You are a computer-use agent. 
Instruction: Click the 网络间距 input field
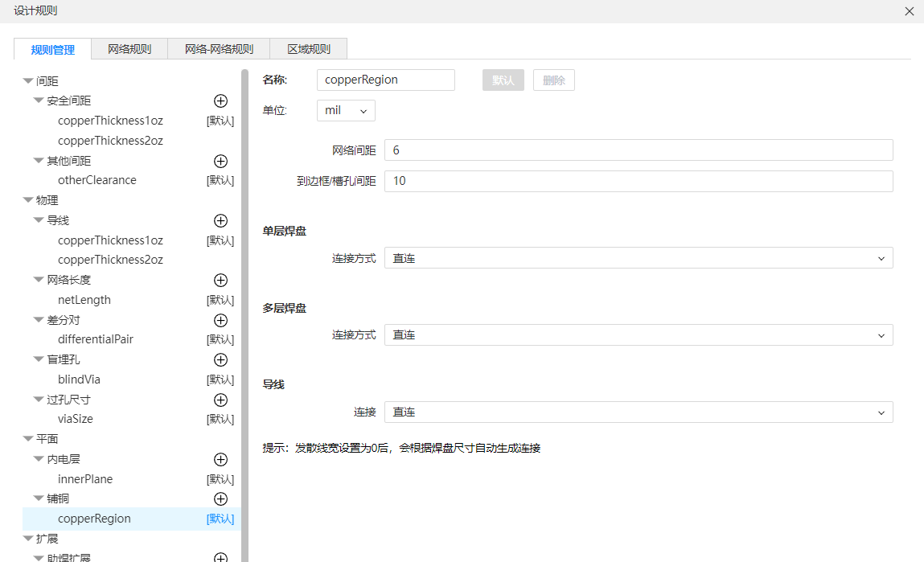(638, 150)
